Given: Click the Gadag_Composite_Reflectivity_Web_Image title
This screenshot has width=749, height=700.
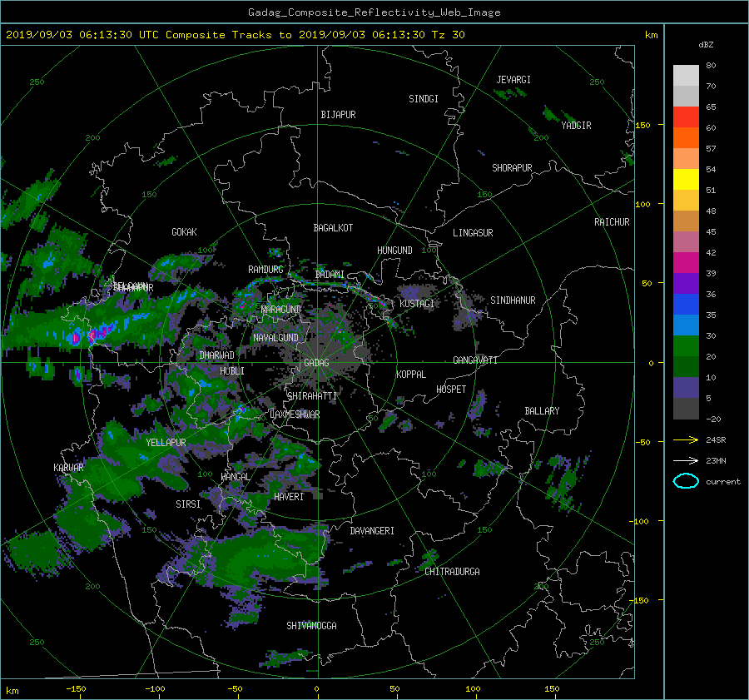Looking at the screenshot, I should [374, 12].
